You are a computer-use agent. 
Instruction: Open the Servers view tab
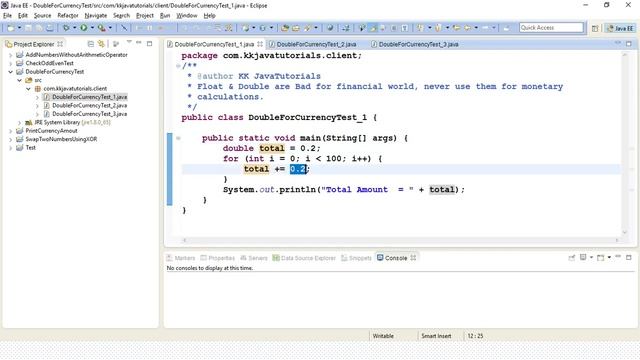click(x=253, y=258)
